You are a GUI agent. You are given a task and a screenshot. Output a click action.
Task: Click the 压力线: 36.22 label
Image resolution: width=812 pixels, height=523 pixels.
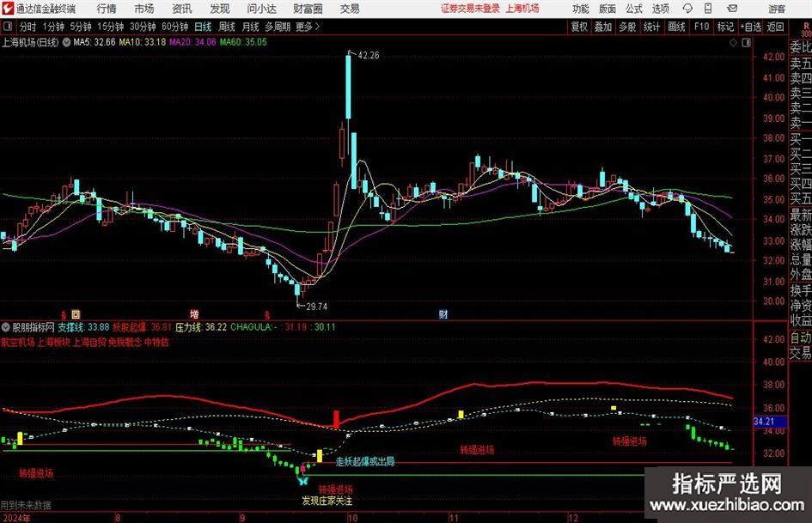coord(201,327)
